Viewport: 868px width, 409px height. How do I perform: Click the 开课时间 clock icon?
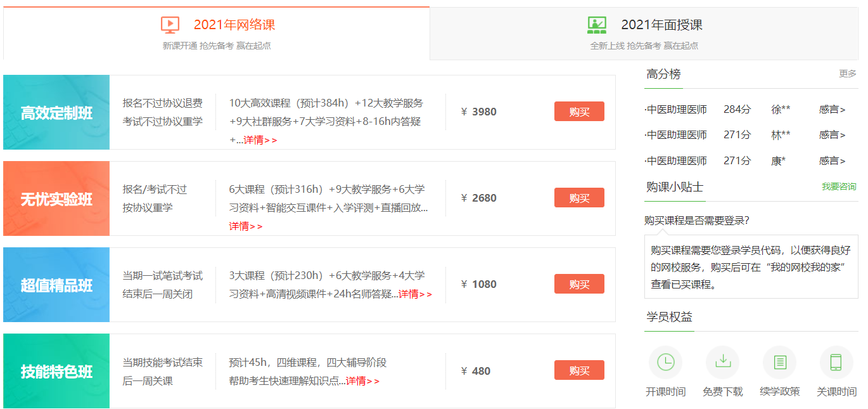pos(665,362)
